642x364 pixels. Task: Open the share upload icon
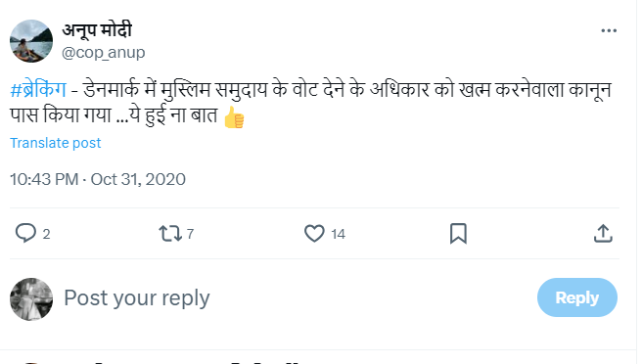point(603,234)
